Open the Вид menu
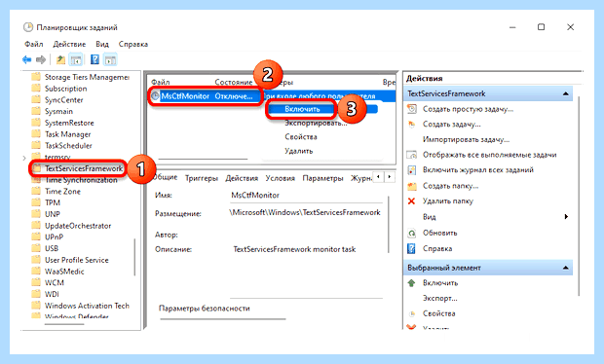Image resolution: width=604 pixels, height=364 pixels. (x=102, y=44)
